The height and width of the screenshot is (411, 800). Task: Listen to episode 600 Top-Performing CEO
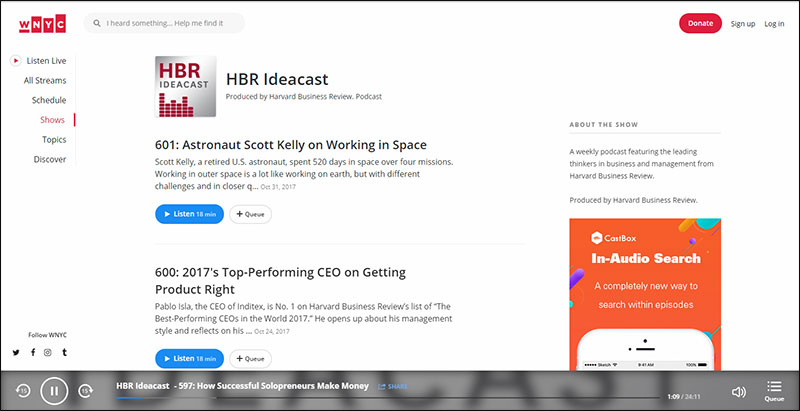click(x=189, y=359)
